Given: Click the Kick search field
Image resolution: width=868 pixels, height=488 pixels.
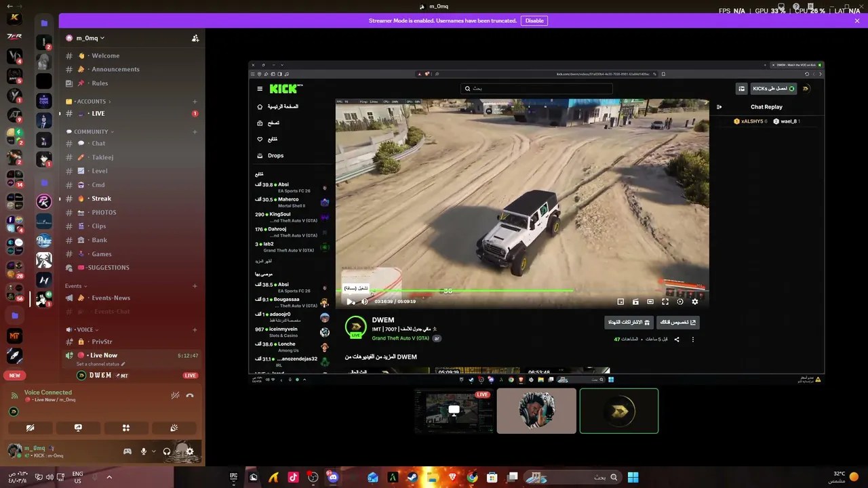Looking at the screenshot, I should point(536,89).
